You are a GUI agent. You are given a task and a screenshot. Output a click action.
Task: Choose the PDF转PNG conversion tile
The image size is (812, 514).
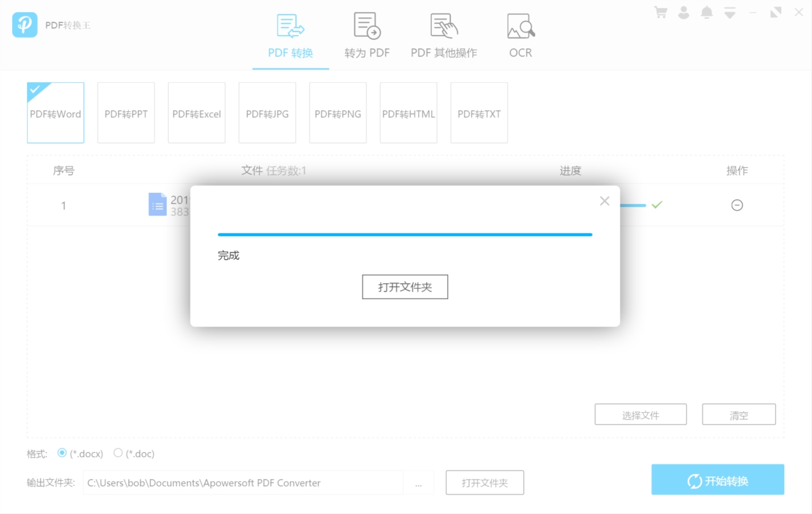point(338,113)
